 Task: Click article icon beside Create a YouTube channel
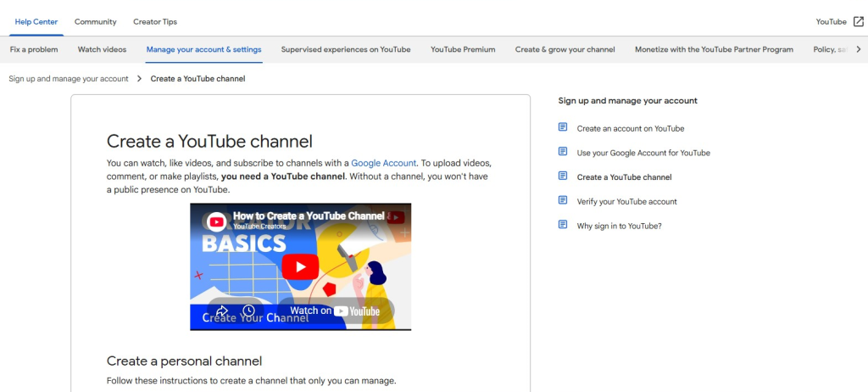[x=563, y=176]
